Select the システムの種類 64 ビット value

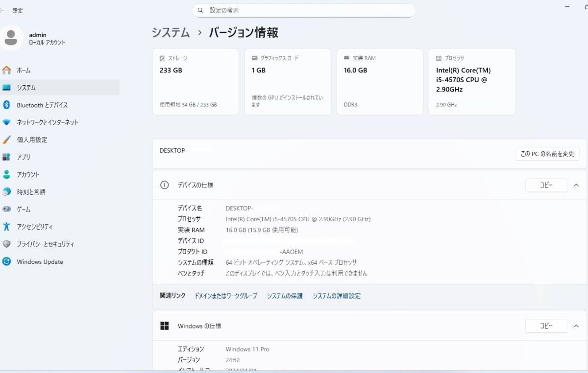(x=291, y=262)
